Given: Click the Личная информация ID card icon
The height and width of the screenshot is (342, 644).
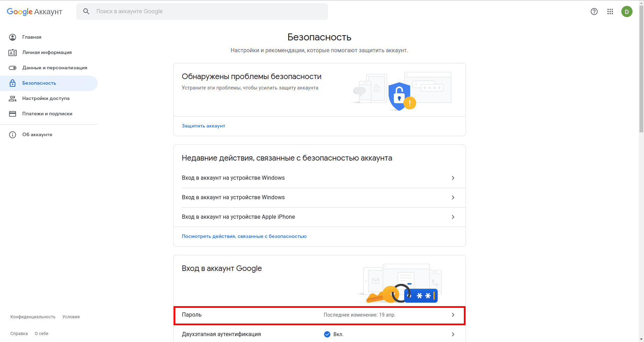Looking at the screenshot, I should [13, 53].
